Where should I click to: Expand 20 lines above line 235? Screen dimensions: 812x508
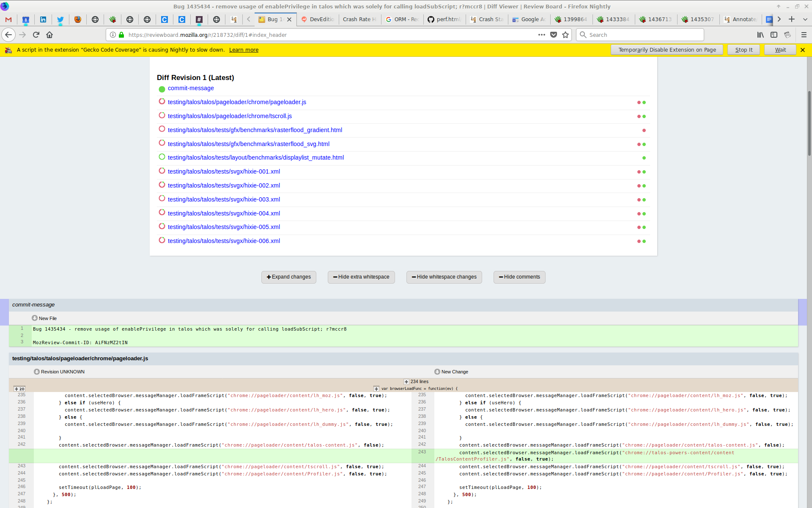click(x=19, y=389)
